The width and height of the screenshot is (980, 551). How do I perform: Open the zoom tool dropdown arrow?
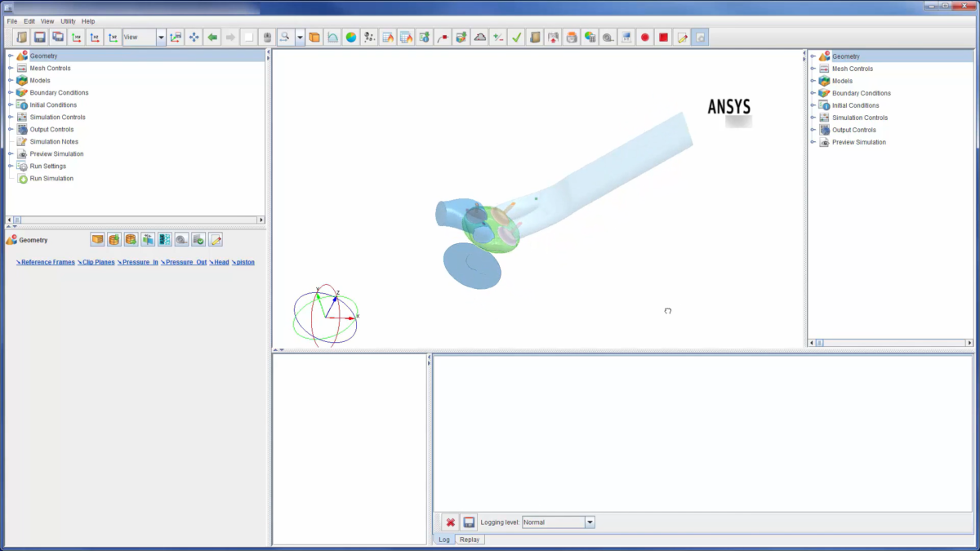click(x=301, y=37)
